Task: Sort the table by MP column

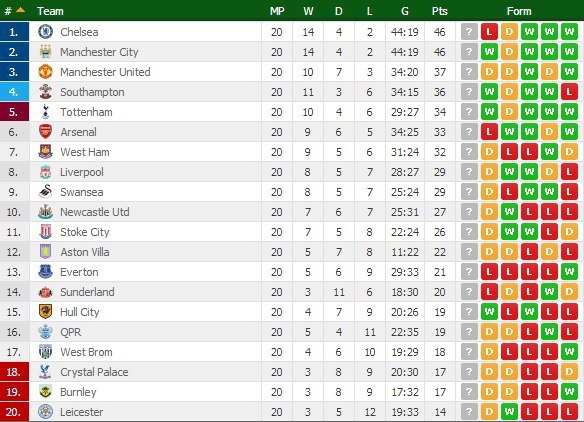Action: pyautogui.click(x=277, y=11)
